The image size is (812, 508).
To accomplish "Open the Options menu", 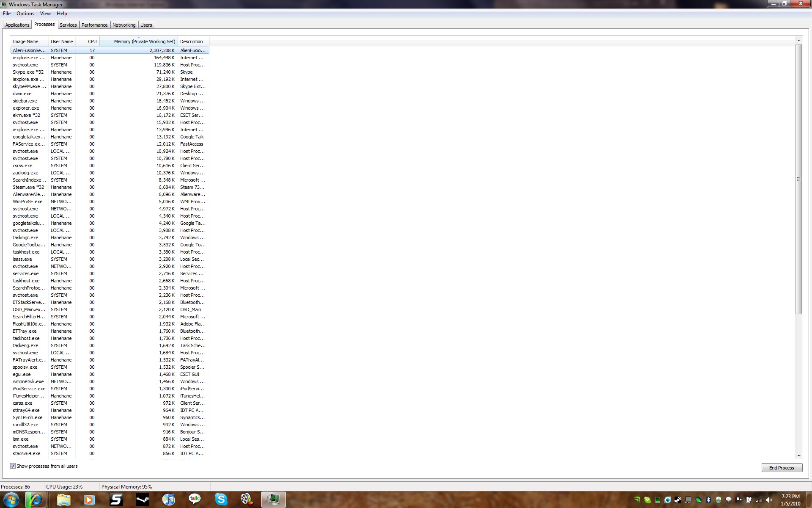I will (25, 14).
